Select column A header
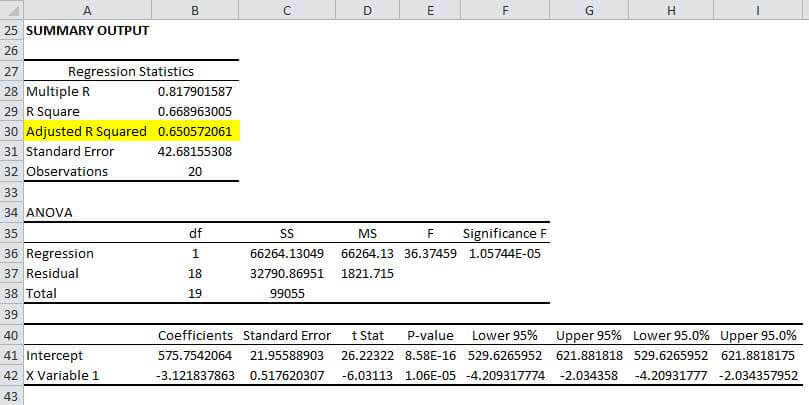The image size is (809, 405). point(87,10)
